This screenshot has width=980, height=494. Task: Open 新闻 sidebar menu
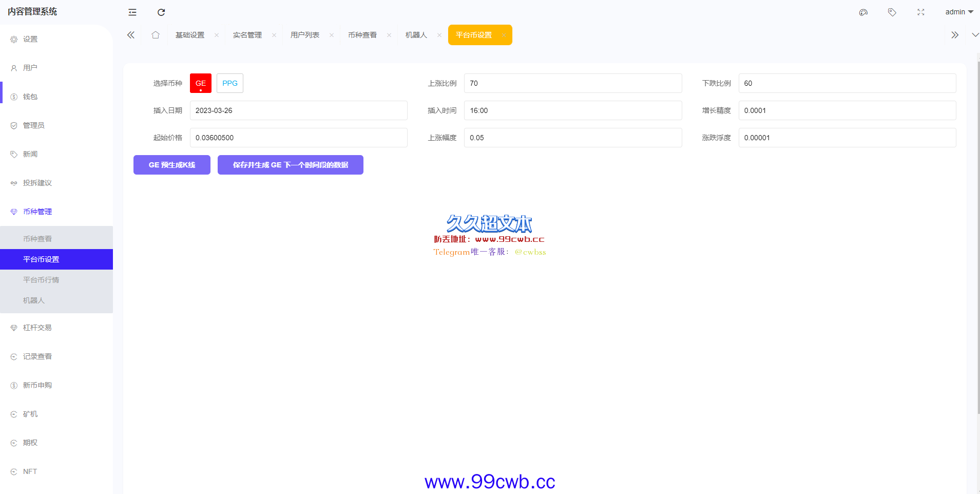click(x=56, y=154)
